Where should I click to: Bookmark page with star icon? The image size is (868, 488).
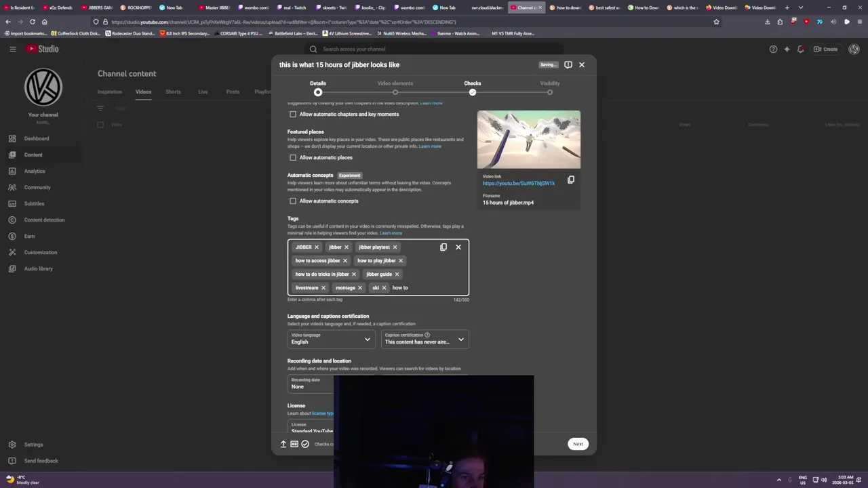716,22
